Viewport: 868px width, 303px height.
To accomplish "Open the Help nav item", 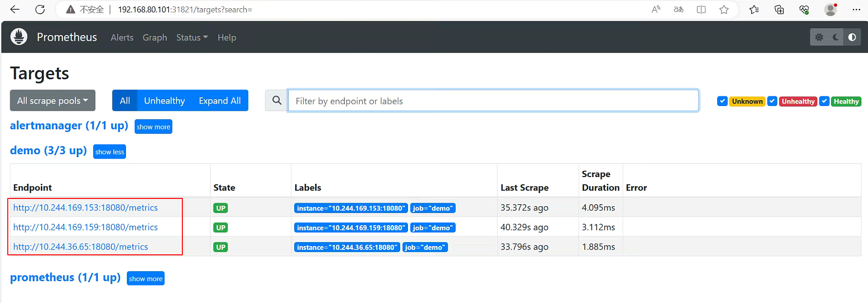I will 227,37.
